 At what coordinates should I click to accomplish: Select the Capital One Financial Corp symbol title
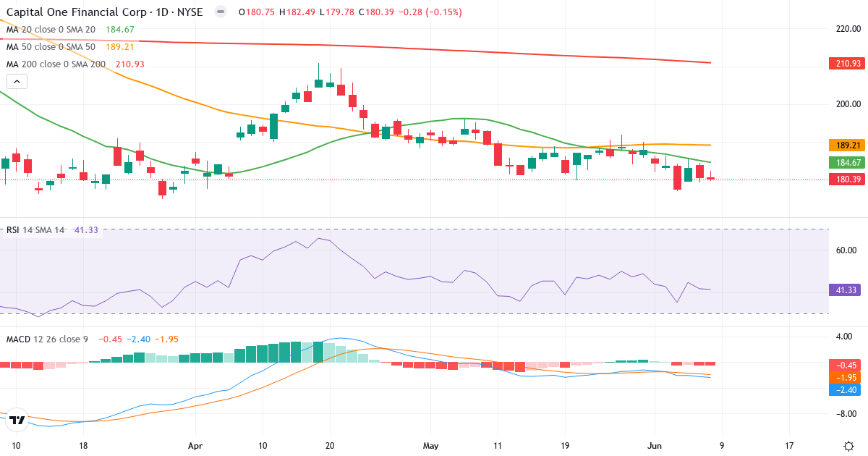[105, 12]
